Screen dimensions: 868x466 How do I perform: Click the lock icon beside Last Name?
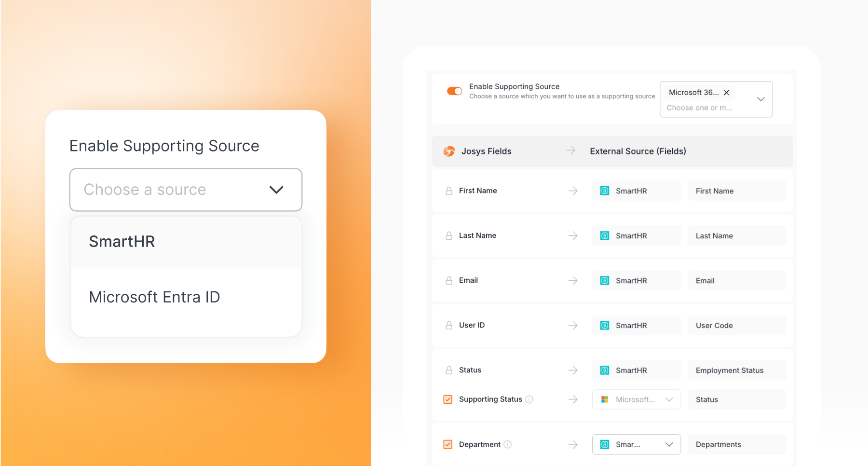coord(449,236)
